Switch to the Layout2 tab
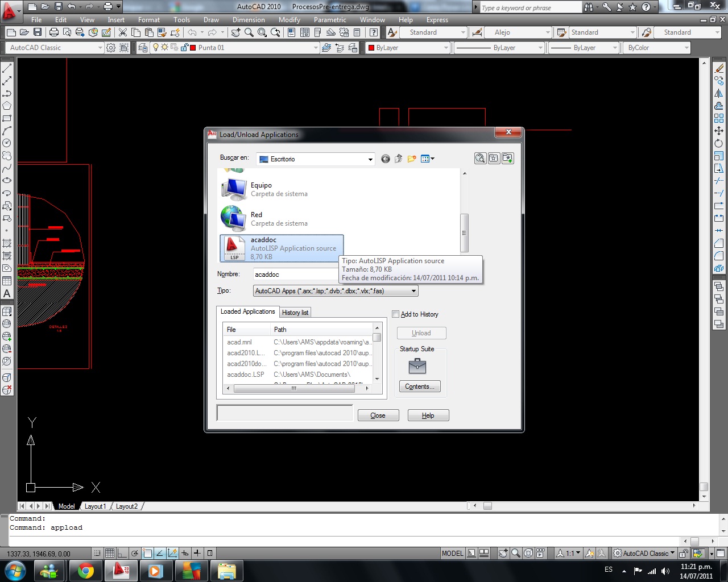Screen dimensions: 728x582 (x=127, y=506)
